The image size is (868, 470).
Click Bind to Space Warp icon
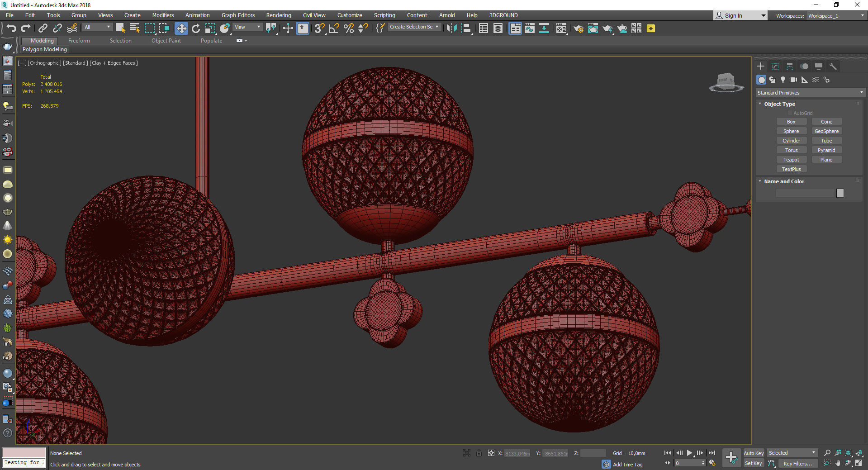(72, 28)
